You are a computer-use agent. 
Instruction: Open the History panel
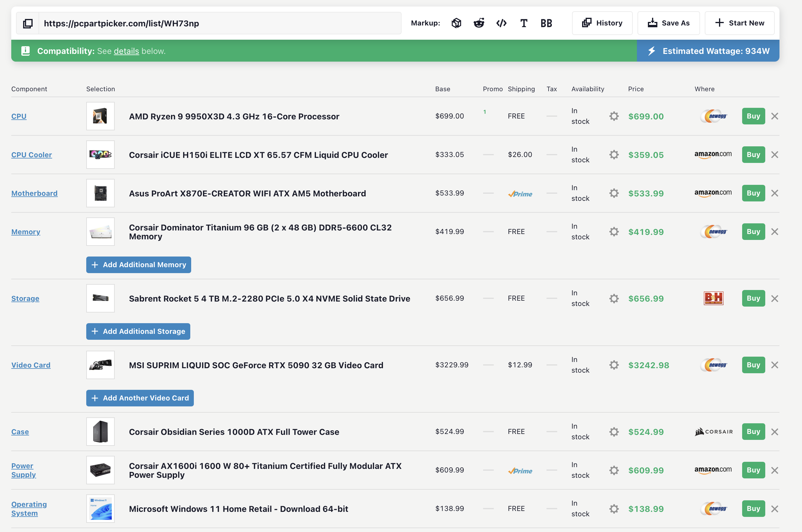pyautogui.click(x=602, y=23)
